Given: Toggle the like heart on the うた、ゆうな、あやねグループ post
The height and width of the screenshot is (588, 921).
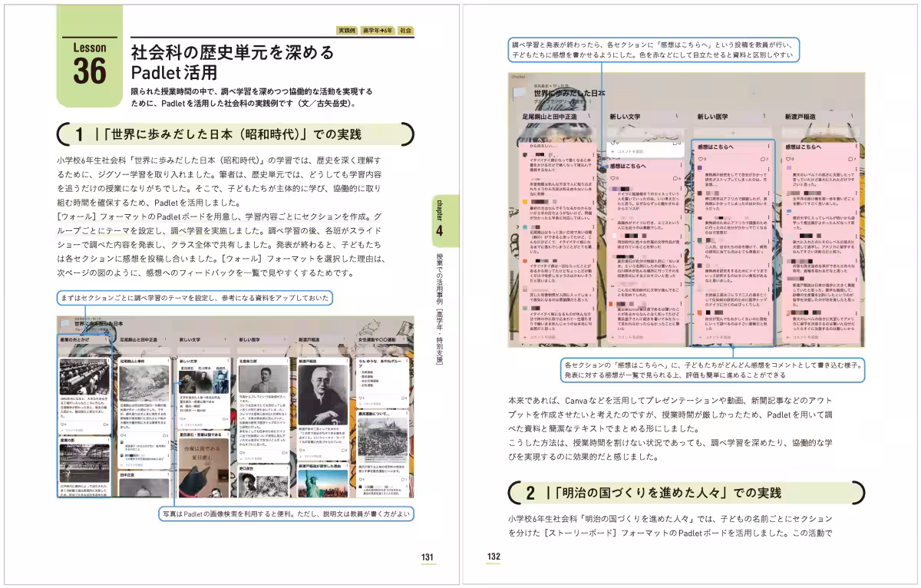Looking at the screenshot, I should pyautogui.click(x=360, y=398).
